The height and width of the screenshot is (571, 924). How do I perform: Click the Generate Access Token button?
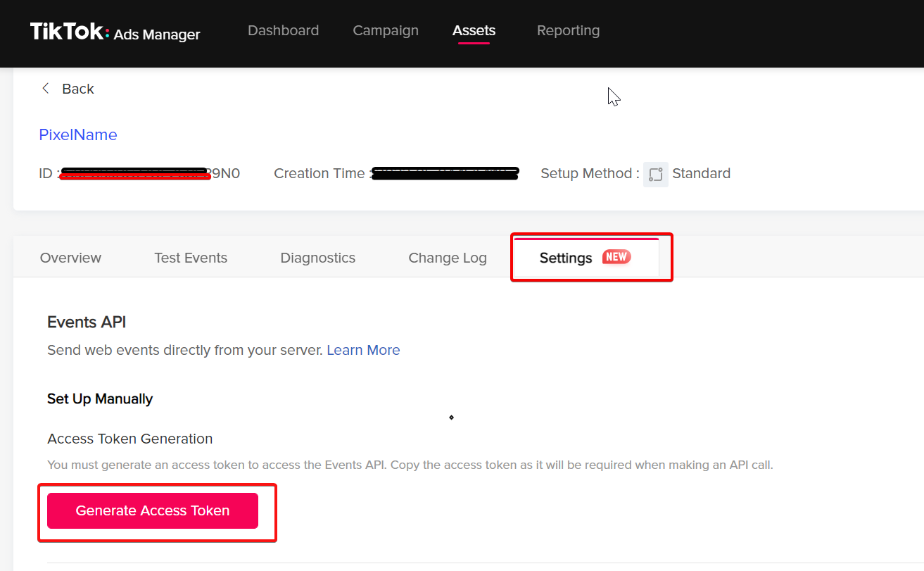153,510
